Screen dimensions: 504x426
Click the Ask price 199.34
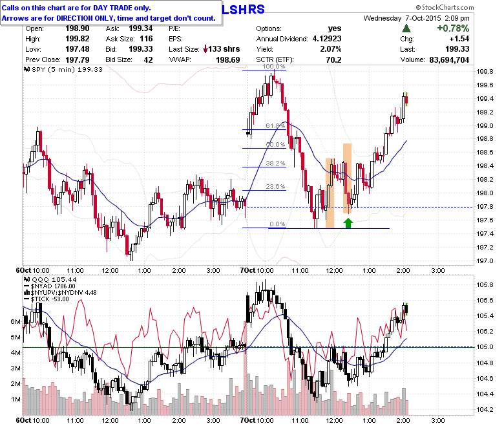tap(140, 28)
